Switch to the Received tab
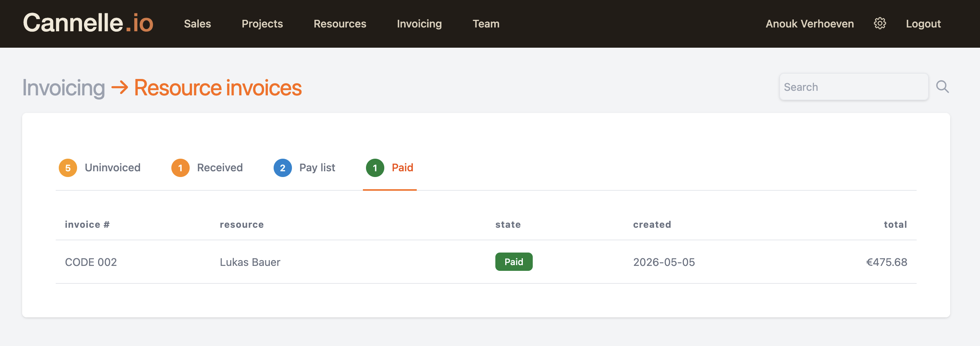Image resolution: width=980 pixels, height=346 pixels. pos(207,168)
